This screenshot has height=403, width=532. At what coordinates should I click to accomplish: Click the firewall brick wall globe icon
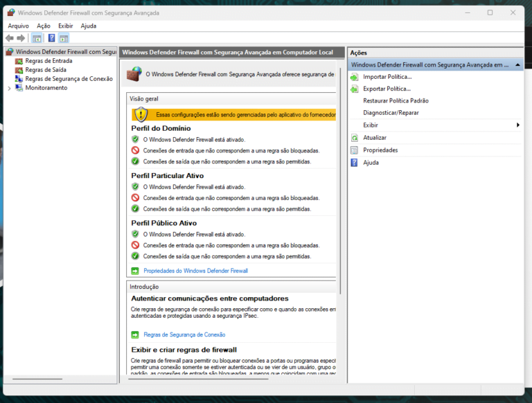tap(134, 74)
